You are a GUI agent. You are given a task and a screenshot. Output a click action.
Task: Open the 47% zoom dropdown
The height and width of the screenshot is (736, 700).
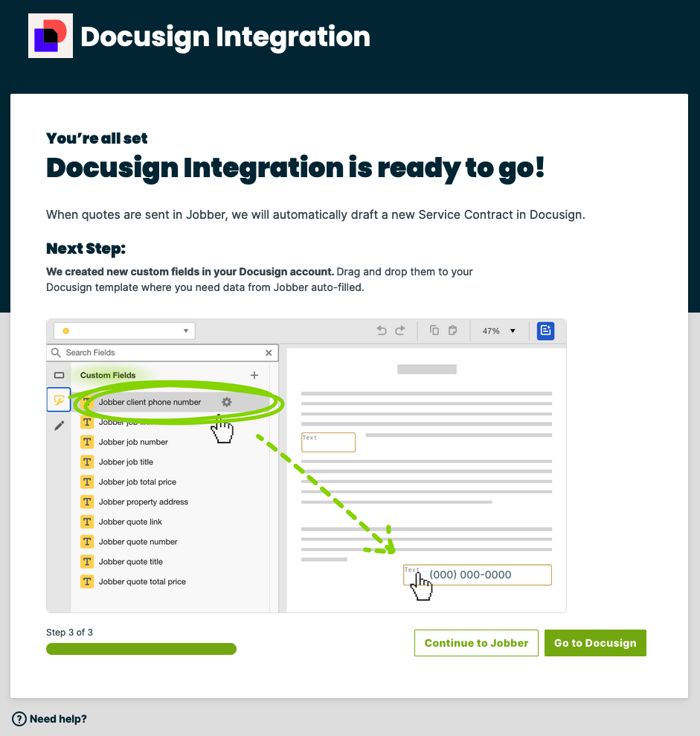coord(498,331)
